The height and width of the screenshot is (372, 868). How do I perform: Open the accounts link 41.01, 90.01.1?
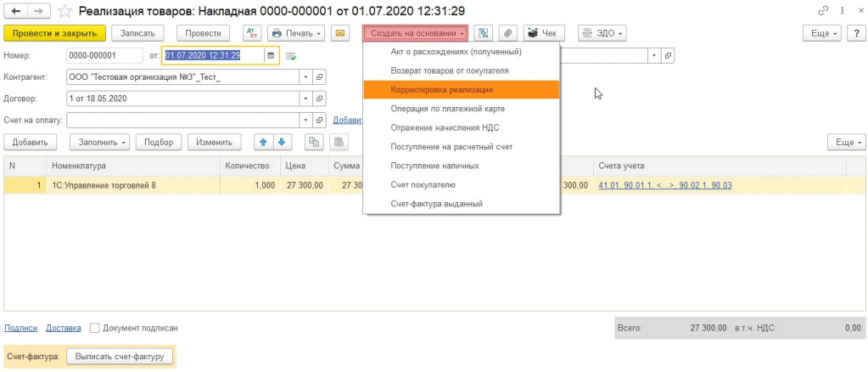click(x=665, y=186)
